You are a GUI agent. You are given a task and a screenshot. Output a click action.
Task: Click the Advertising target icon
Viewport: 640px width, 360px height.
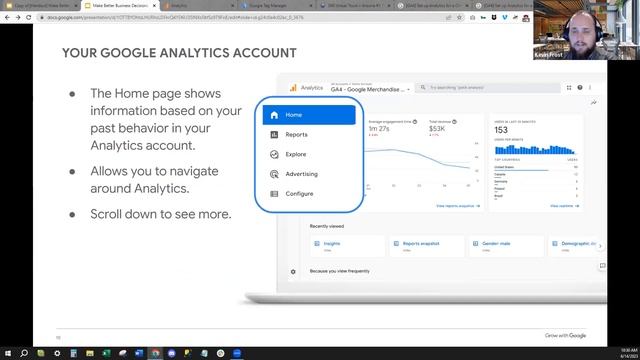coord(274,174)
